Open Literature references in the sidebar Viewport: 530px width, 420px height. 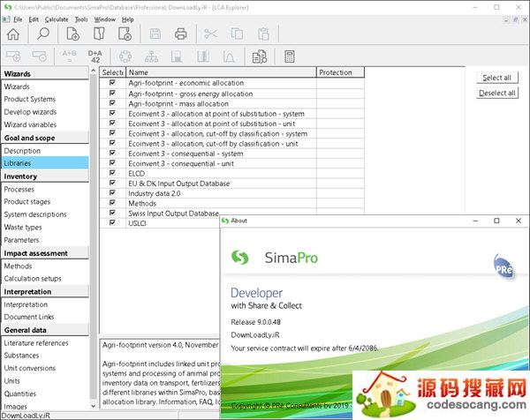(x=36, y=343)
